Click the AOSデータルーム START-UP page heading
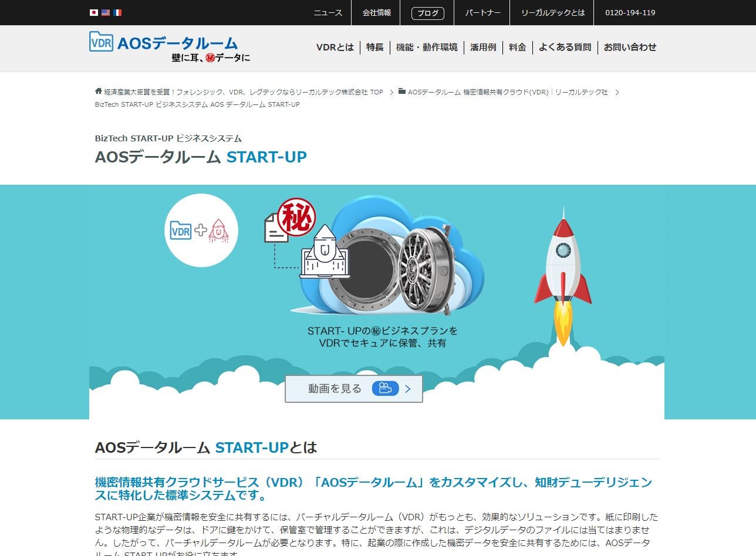The image size is (756, 556). point(201,157)
